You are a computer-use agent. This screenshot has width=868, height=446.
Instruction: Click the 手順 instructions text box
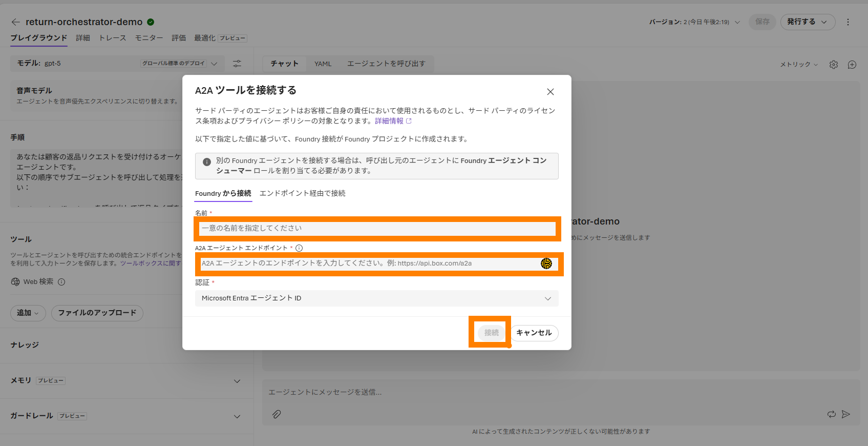pos(97,178)
